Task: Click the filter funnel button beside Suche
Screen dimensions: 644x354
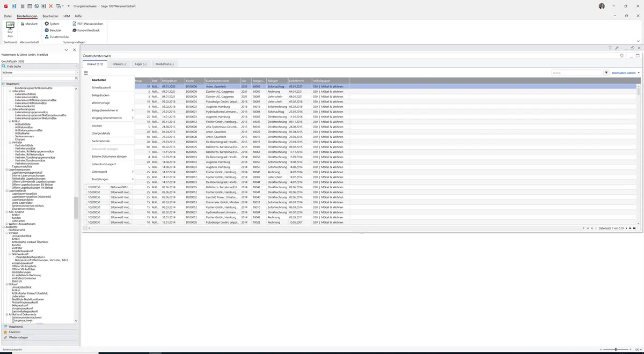Action: [606, 72]
